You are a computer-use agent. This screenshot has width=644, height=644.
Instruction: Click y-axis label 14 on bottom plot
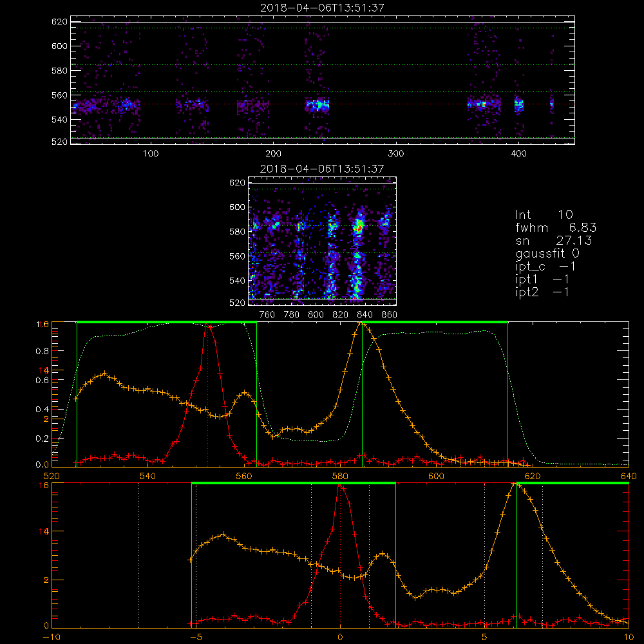44,531
